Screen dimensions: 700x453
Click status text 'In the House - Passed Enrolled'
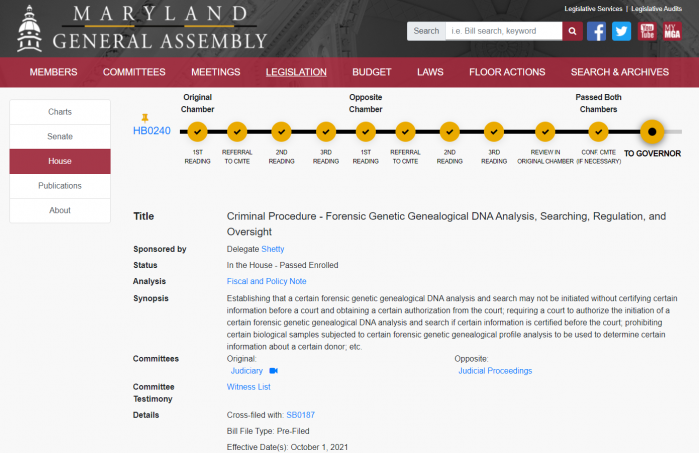[x=283, y=265]
